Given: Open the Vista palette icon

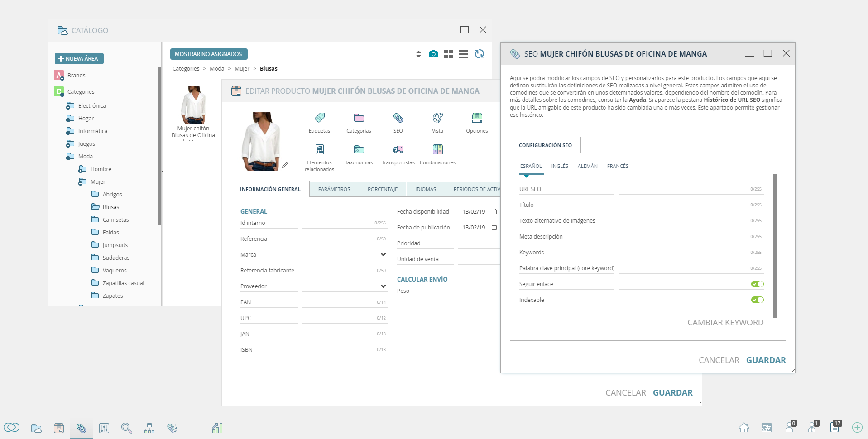Looking at the screenshot, I should point(437,118).
